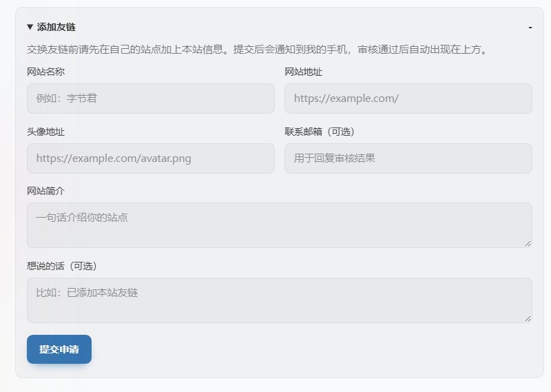Grab the resize handle of 想说的话 textarea
Image resolution: width=551 pixels, height=392 pixels.
point(528,318)
